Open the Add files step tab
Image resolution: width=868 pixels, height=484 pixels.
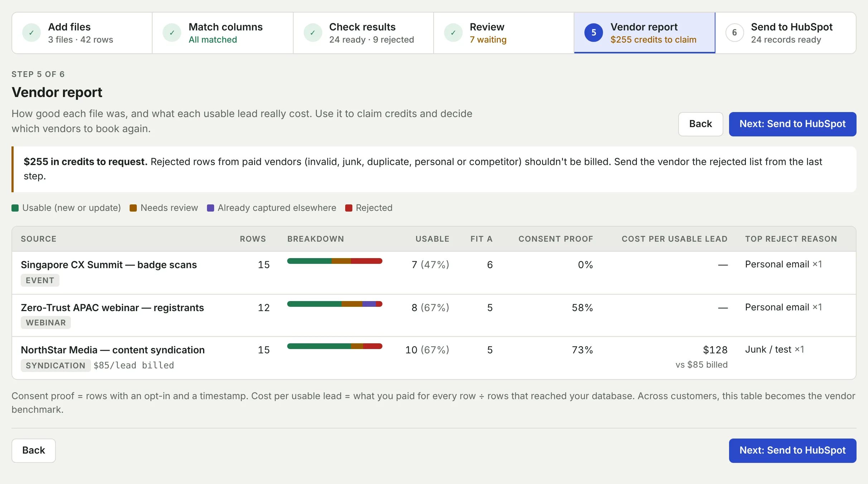pos(82,33)
